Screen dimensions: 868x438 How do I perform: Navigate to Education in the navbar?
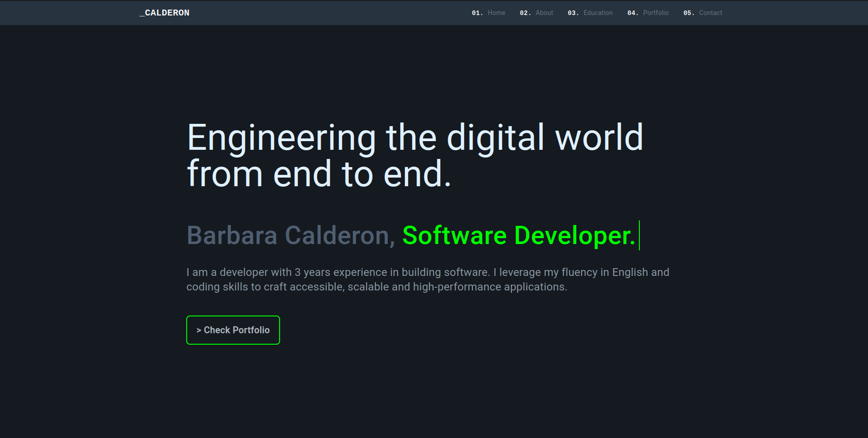[x=597, y=13]
